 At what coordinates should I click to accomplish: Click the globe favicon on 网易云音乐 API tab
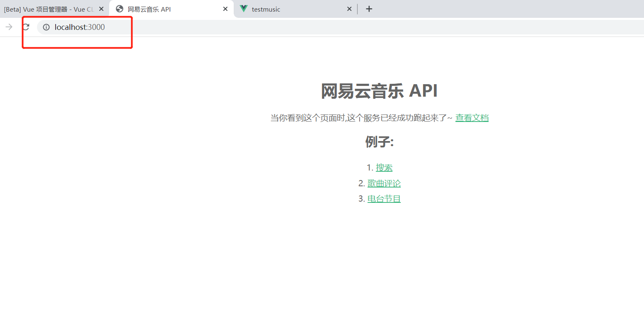[x=120, y=9]
